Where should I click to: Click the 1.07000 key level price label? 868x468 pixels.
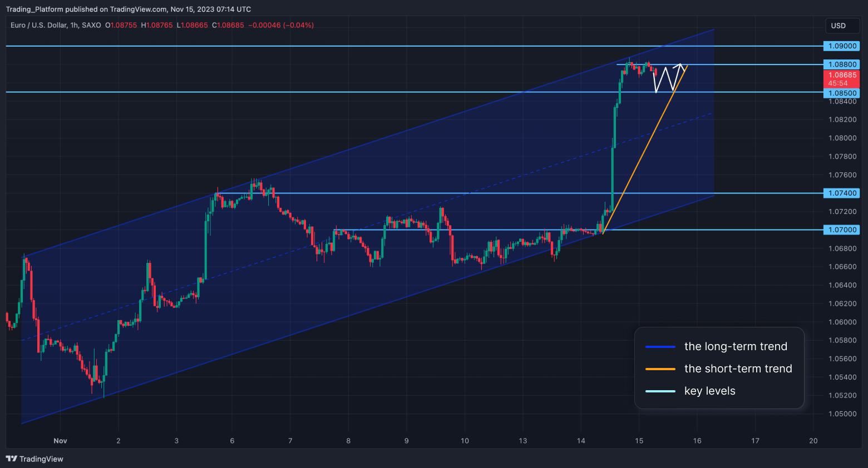(x=842, y=230)
